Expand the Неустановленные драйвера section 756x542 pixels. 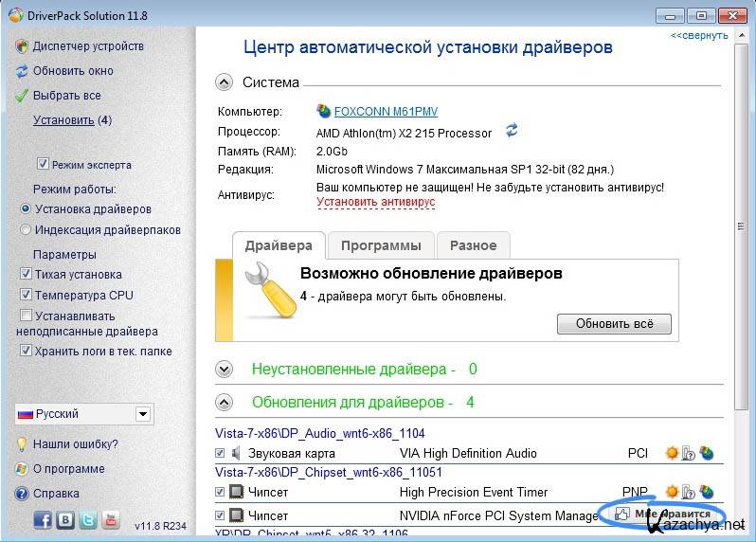coord(225,369)
